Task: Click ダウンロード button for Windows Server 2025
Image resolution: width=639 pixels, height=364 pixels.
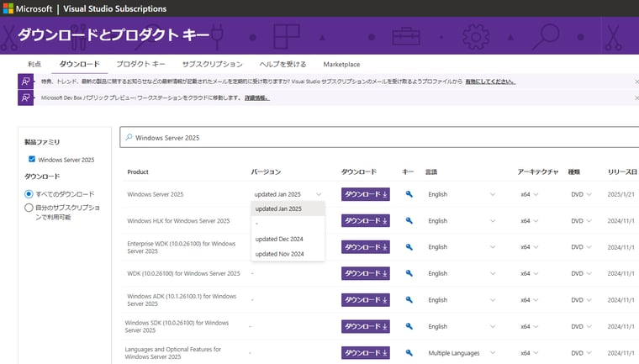Action: [x=365, y=194]
